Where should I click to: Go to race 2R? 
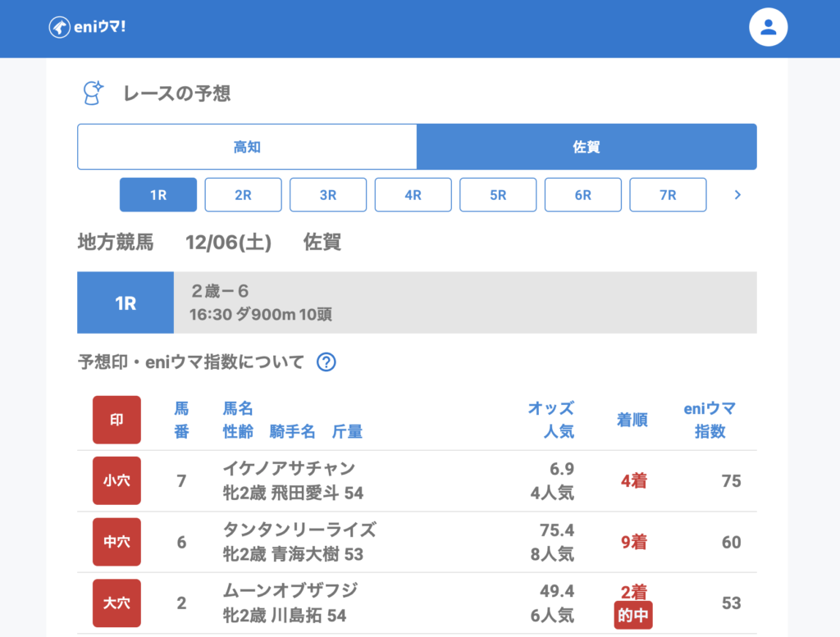(x=243, y=195)
